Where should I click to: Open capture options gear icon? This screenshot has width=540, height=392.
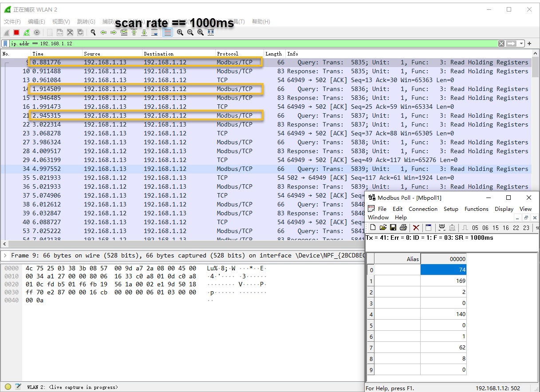point(37,32)
